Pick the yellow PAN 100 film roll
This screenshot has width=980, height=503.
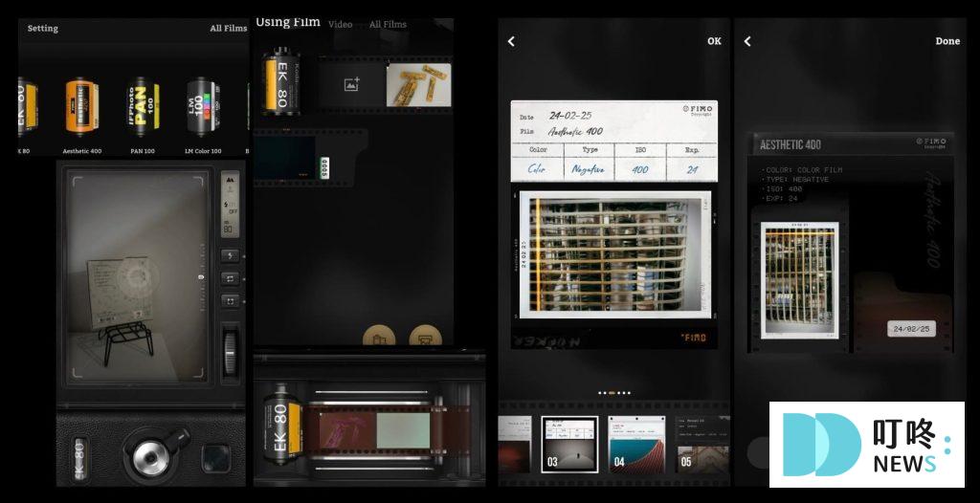[144, 107]
